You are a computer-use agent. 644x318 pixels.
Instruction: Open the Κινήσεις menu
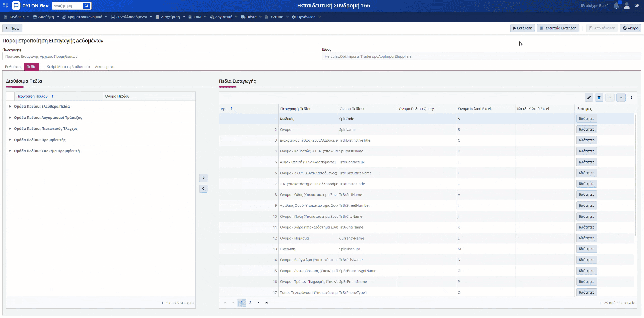17,17
